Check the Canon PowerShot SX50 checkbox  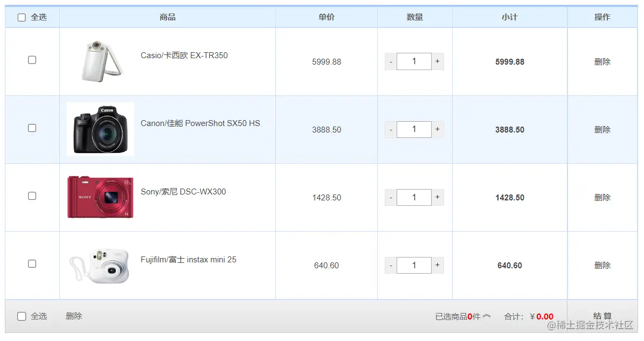(x=32, y=129)
